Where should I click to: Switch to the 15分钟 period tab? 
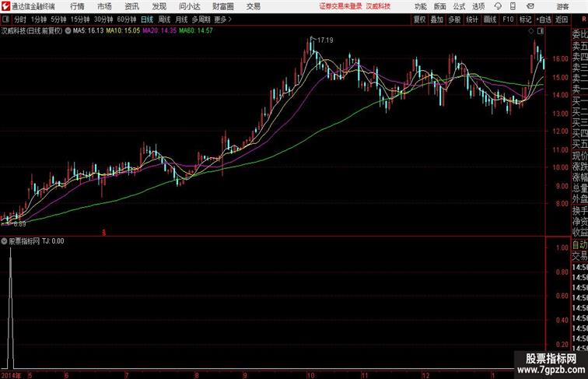click(80, 19)
